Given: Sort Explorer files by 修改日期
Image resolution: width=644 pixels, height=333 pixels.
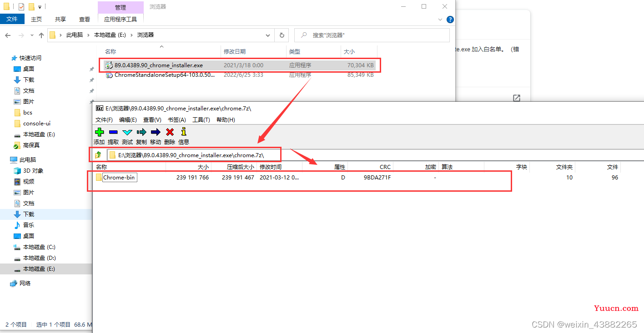Looking at the screenshot, I should (x=253, y=52).
